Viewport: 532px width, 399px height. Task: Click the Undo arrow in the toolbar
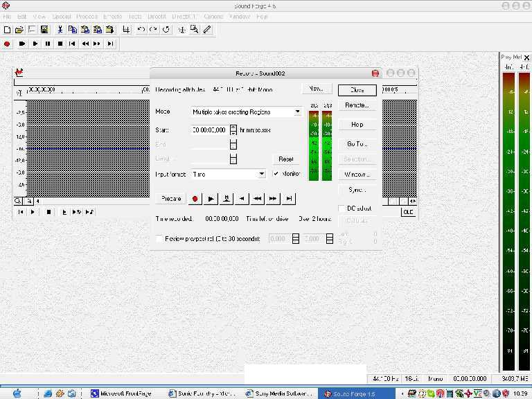pos(141,30)
